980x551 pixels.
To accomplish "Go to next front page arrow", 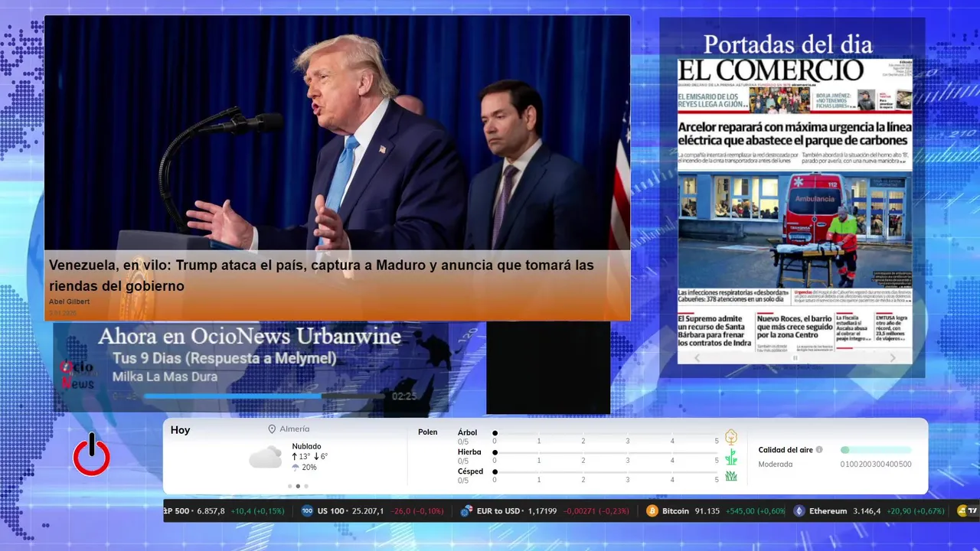I will pos(892,357).
